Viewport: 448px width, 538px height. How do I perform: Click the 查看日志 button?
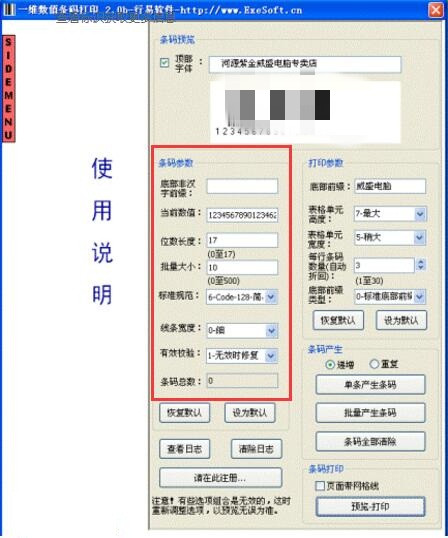point(185,449)
